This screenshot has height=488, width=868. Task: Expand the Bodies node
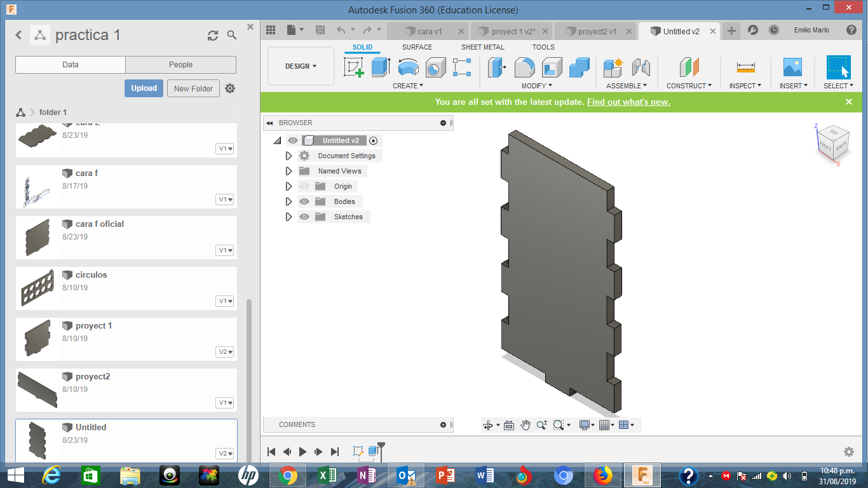(288, 201)
